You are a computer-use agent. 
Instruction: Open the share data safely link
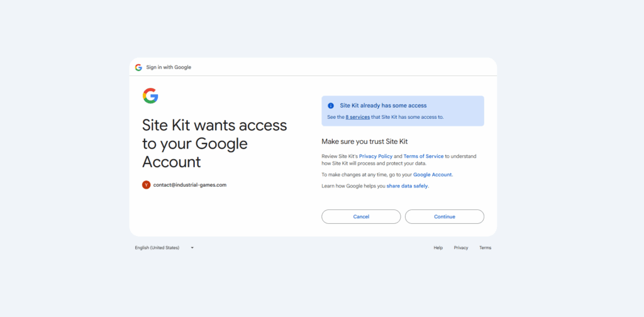[407, 186]
